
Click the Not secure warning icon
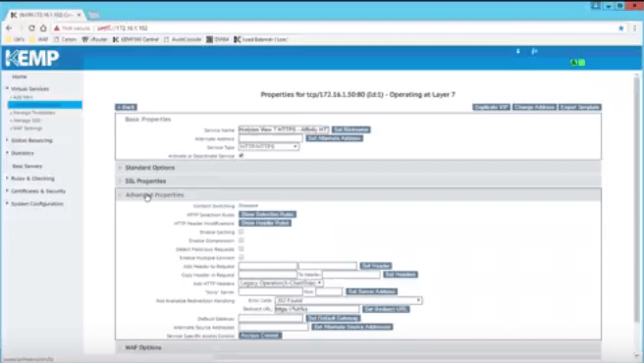(57, 27)
